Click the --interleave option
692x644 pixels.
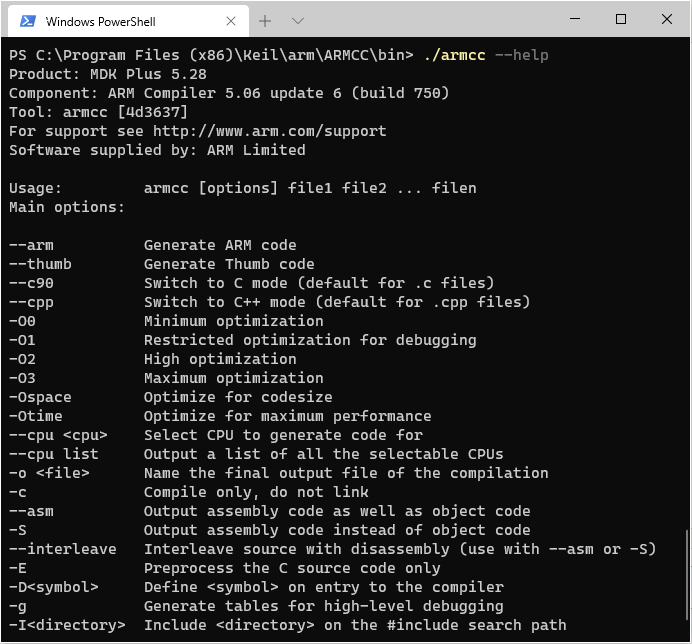63,549
